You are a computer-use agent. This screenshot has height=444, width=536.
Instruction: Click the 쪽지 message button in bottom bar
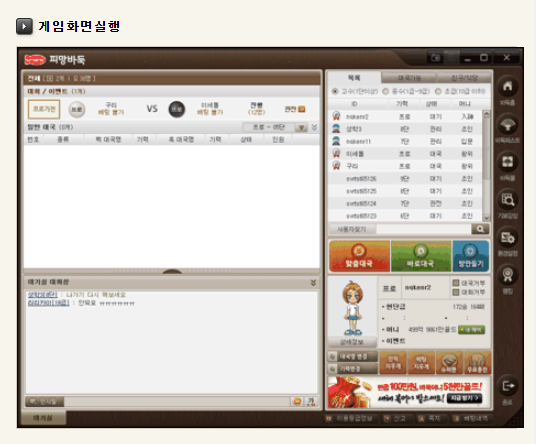point(431,418)
